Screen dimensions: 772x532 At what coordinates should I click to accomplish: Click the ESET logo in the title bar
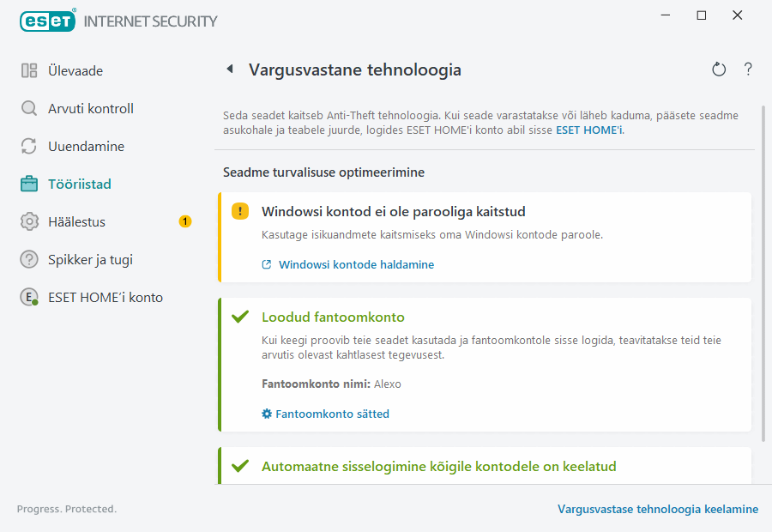click(47, 21)
